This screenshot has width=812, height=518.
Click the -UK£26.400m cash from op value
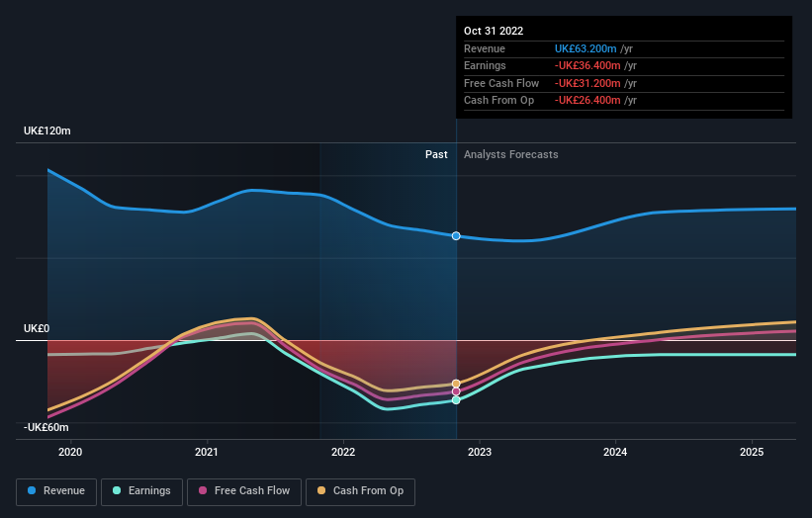click(x=587, y=101)
